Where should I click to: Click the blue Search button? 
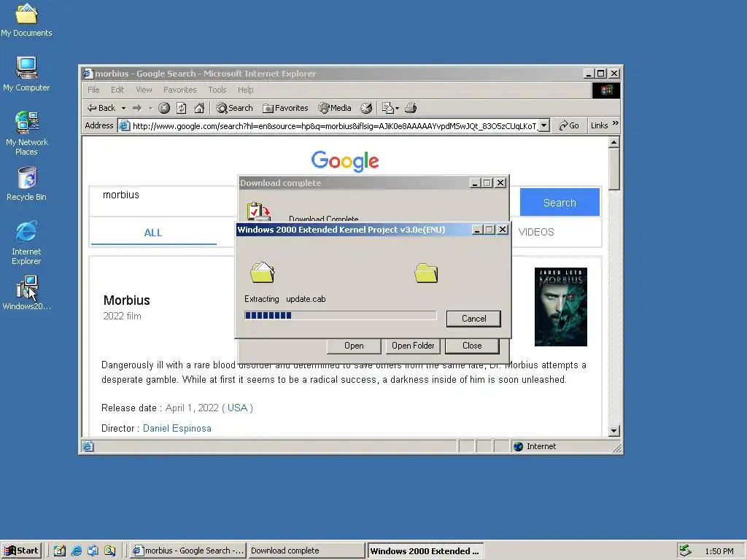tap(560, 203)
